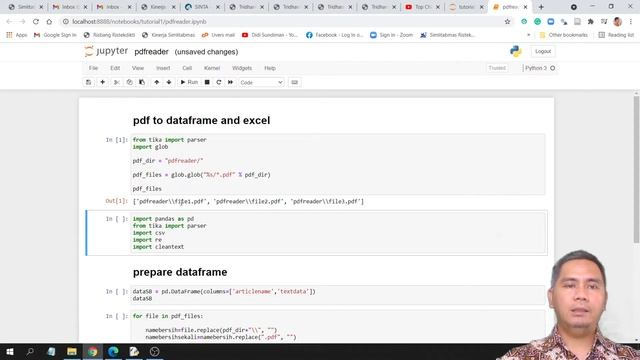Open Google Sign In bookmark
Screen dimensions: 640x360
pos(55,35)
